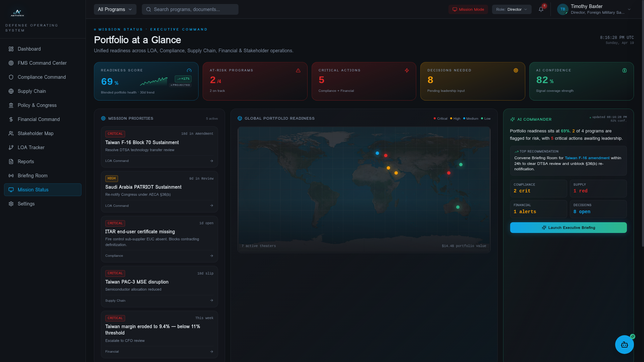Follow the Taiwan F-16 amendment link
Image resolution: width=644 pixels, height=362 pixels.
pyautogui.click(x=587, y=158)
